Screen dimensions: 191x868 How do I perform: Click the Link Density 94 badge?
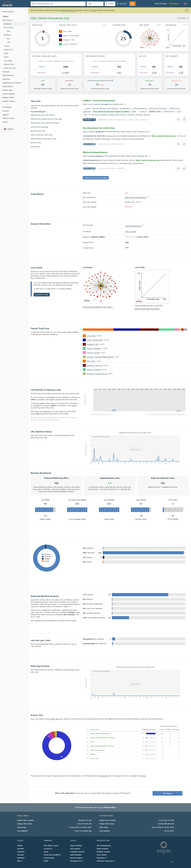(x=90, y=120)
